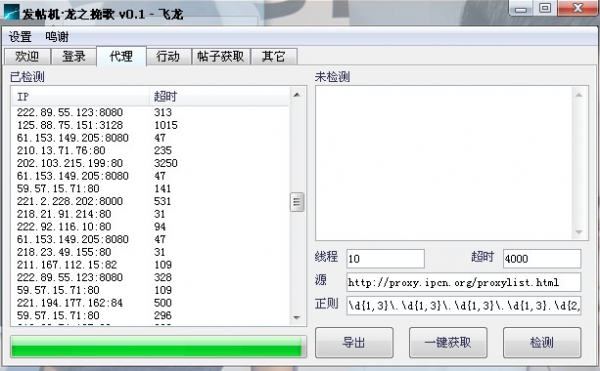The height and width of the screenshot is (371, 600).
Task: Click the 检测 button
Action: click(x=542, y=342)
